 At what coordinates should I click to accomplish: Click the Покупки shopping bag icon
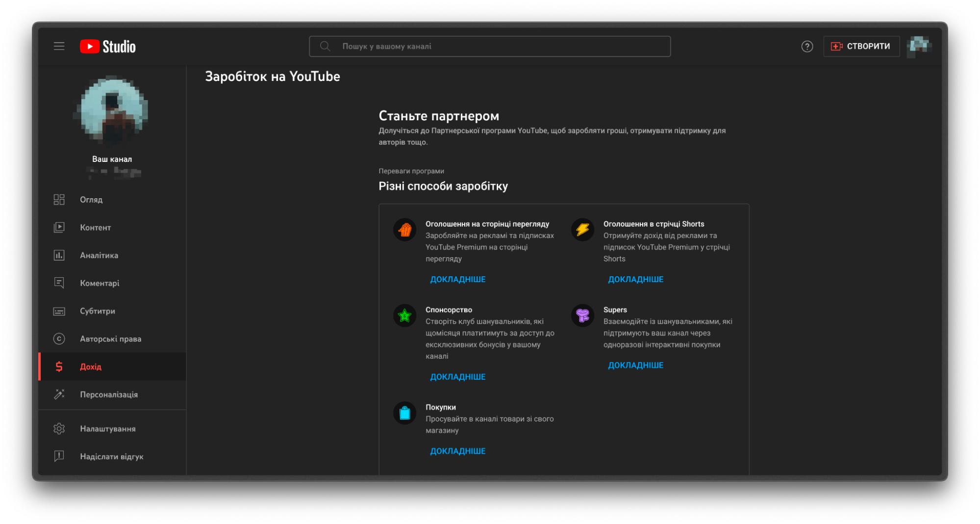point(405,413)
